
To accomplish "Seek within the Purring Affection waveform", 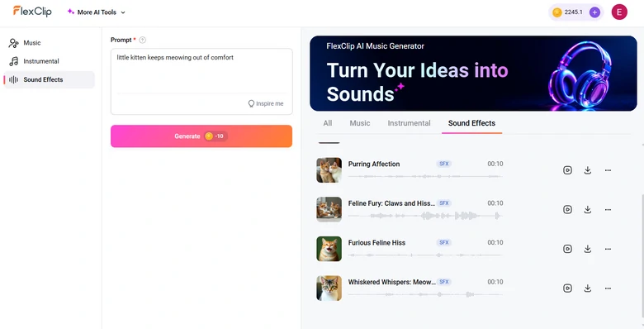I will 425,176.
